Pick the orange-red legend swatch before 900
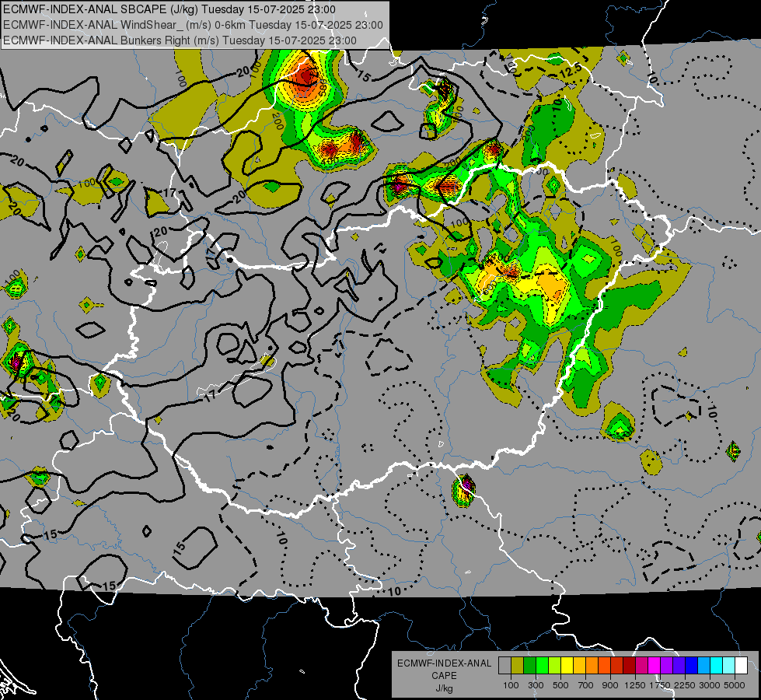This screenshot has height=700, width=761. (604, 666)
